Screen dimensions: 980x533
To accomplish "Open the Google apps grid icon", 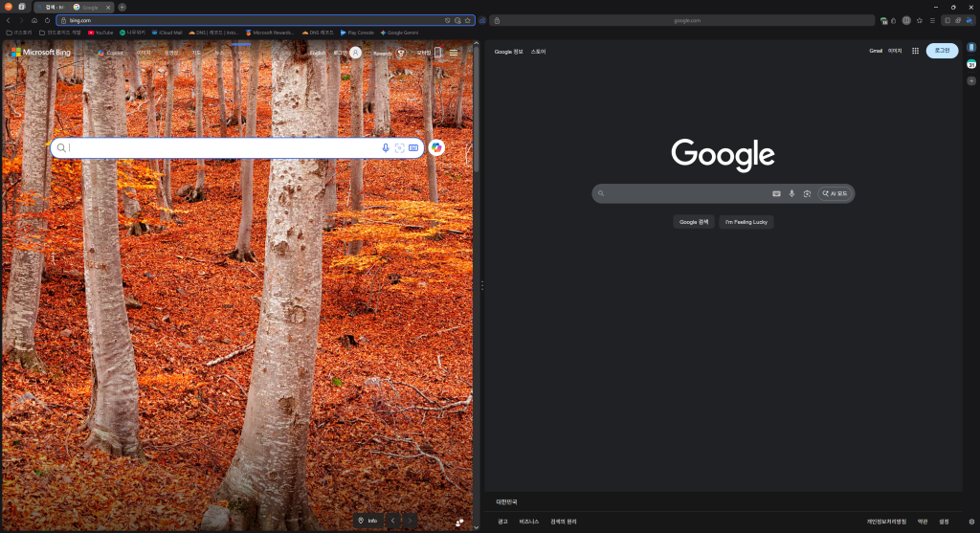I will coord(915,51).
